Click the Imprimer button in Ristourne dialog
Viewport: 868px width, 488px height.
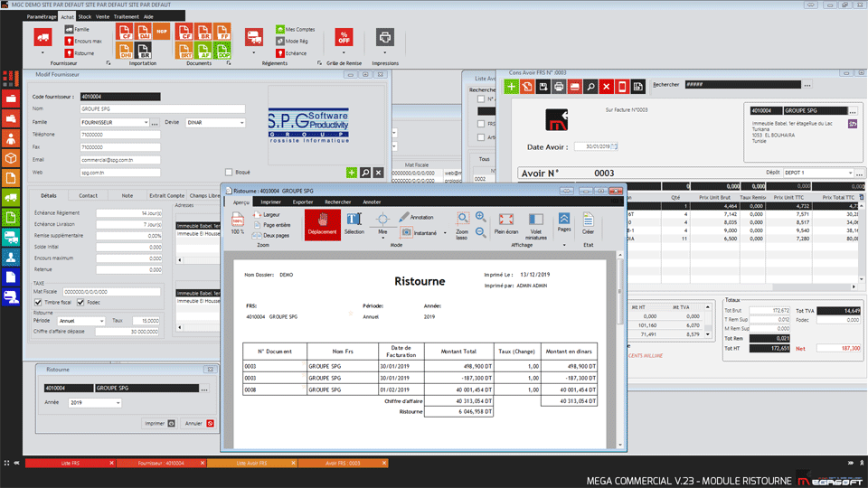pyautogui.click(x=159, y=423)
